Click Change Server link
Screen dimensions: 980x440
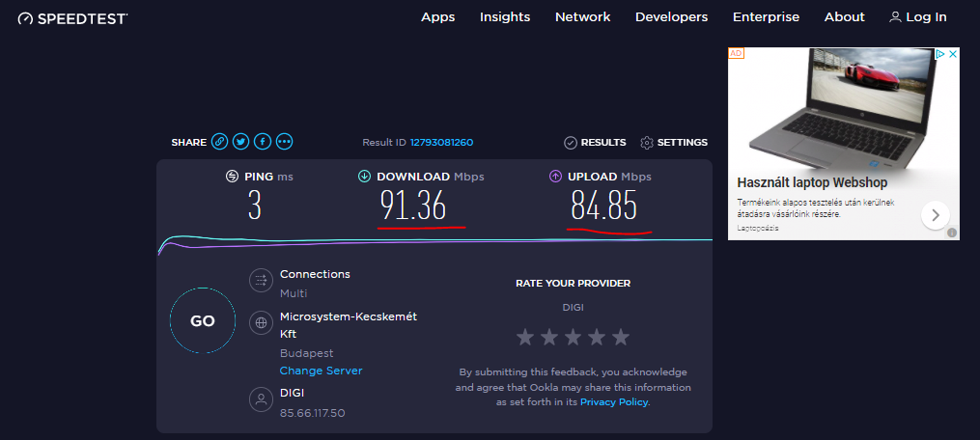coord(321,371)
